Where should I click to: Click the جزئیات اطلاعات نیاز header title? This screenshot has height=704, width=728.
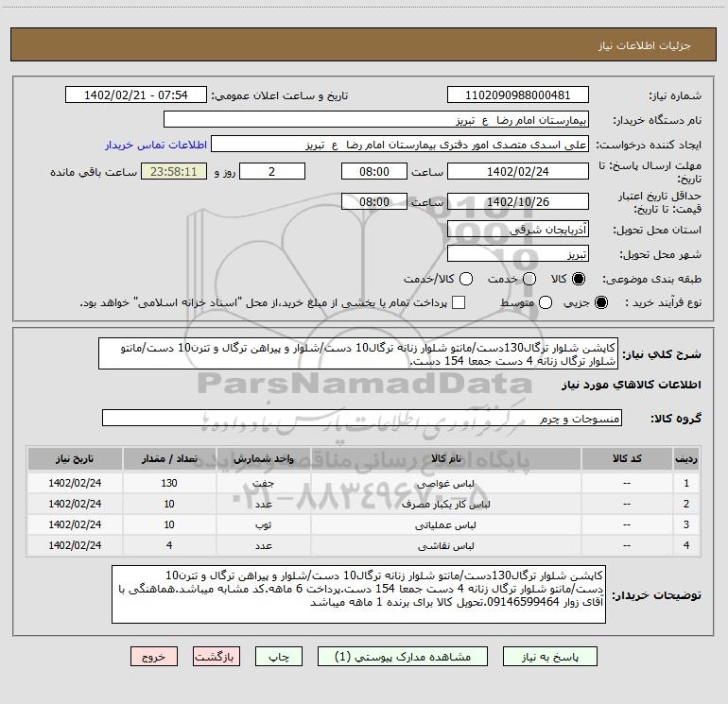645,45
